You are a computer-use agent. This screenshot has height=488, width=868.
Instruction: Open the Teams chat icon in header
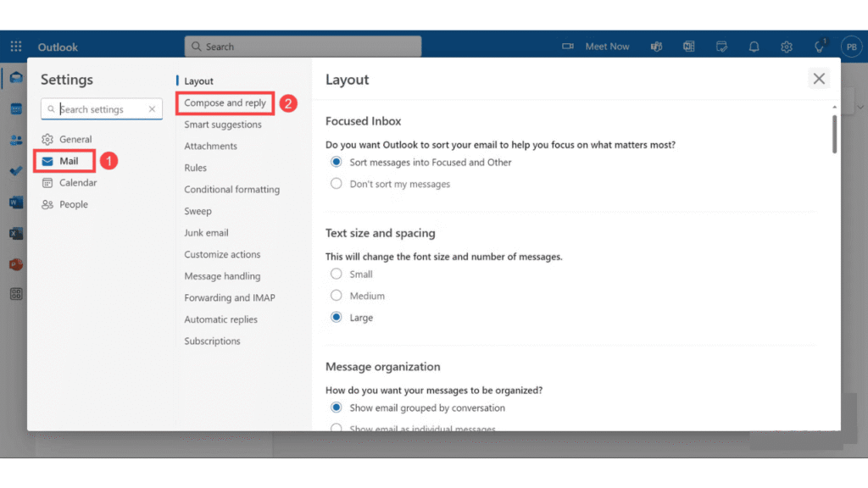[x=657, y=47]
